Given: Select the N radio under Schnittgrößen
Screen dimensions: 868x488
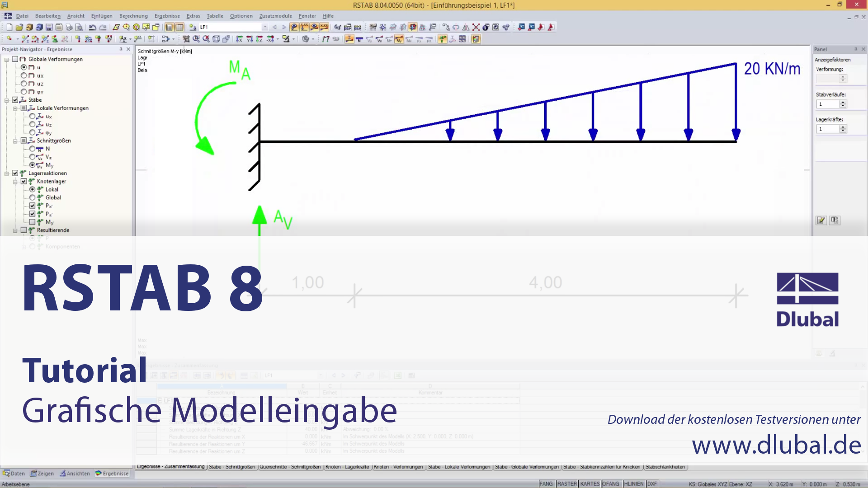Looking at the screenshot, I should tap(33, 149).
